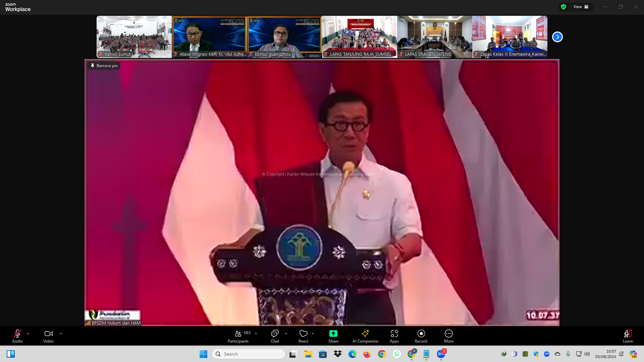Start recording with the Record icon
The image size is (644, 362).
(x=421, y=334)
